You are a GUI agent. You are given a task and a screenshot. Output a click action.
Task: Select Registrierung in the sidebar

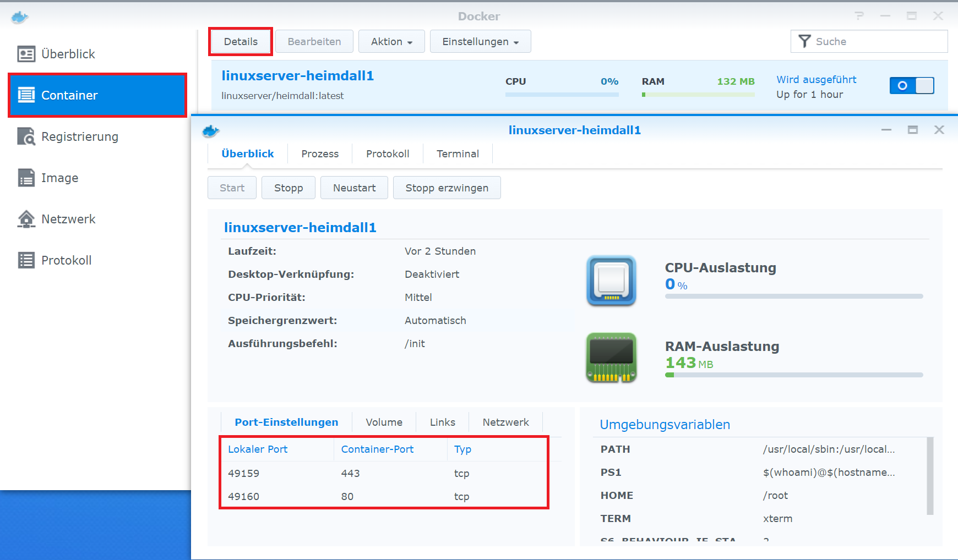pyautogui.click(x=79, y=136)
